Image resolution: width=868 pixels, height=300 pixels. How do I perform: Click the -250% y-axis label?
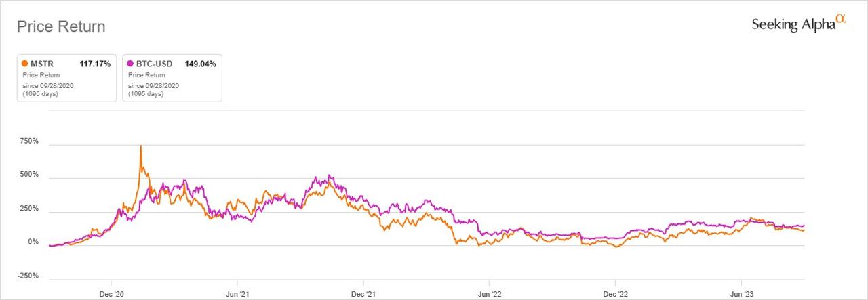[27, 276]
